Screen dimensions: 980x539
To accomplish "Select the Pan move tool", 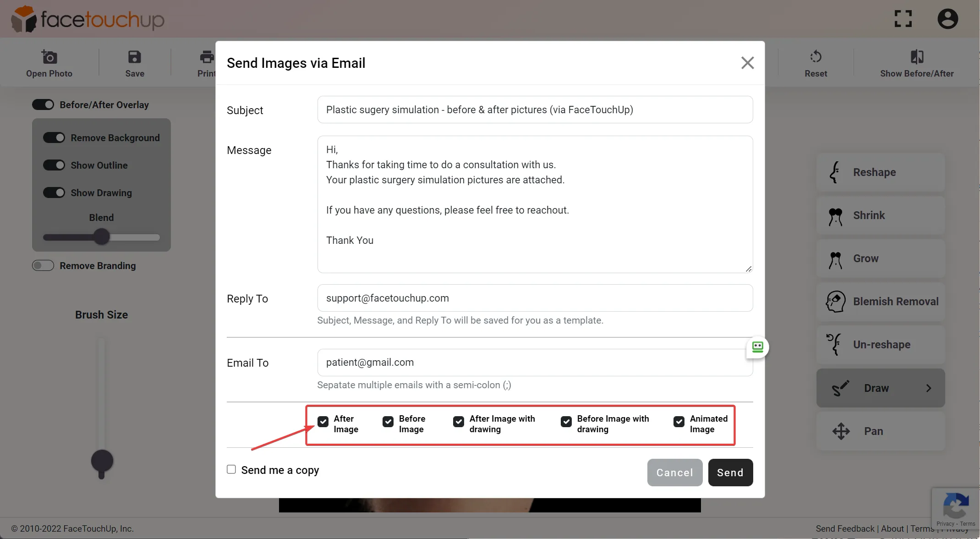I will click(880, 431).
